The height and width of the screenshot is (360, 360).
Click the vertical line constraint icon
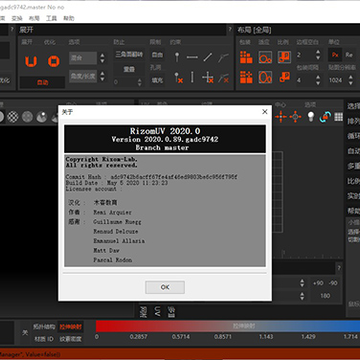pos(192,77)
